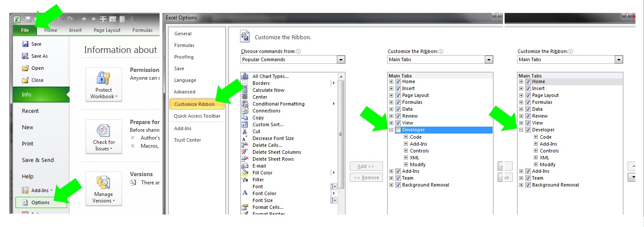Click the Save icon in backstage menu
Viewport: 644px width, 227px height.
point(25,44)
